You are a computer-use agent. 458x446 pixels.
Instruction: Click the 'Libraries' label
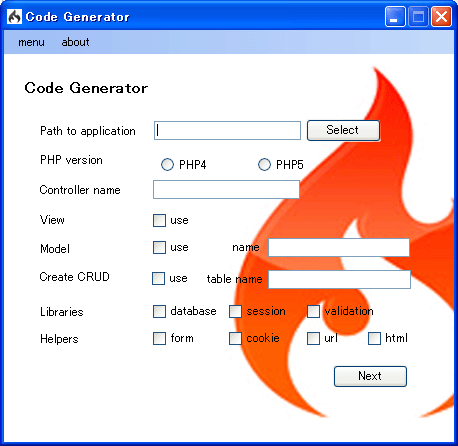(62, 312)
